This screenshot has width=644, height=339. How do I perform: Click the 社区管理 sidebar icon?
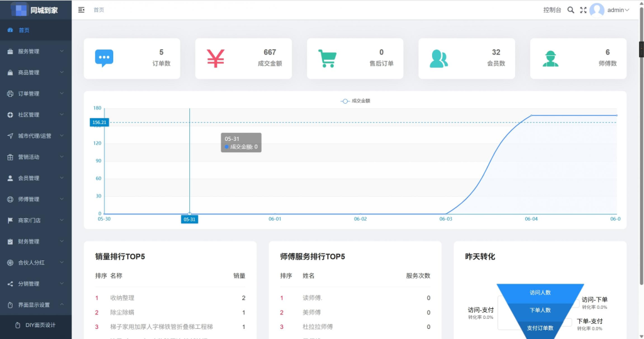coord(10,114)
